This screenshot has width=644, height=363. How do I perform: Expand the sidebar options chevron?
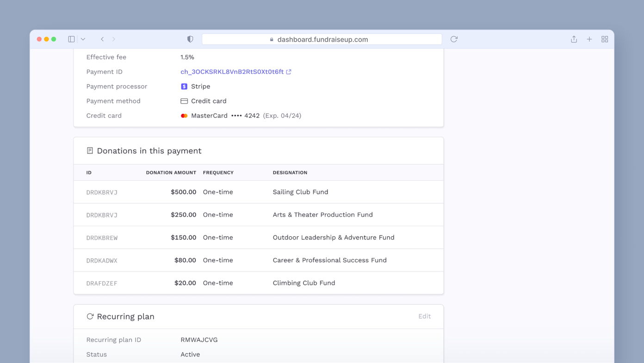pyautogui.click(x=83, y=39)
